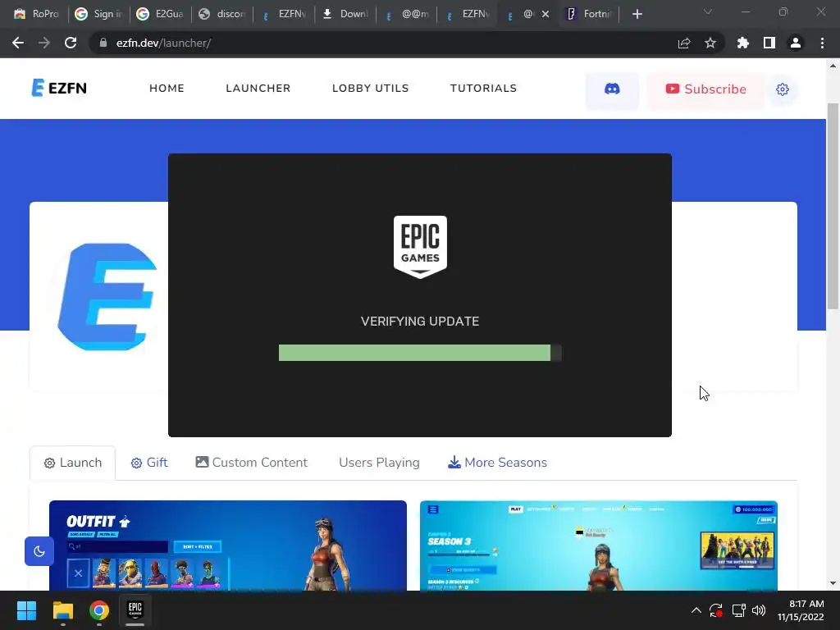Open Users Playing tab

[x=379, y=463]
